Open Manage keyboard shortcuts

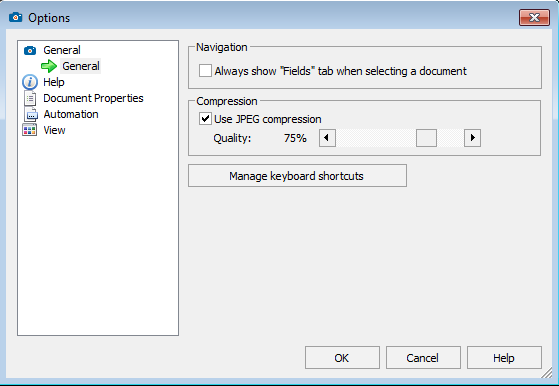tap(297, 176)
